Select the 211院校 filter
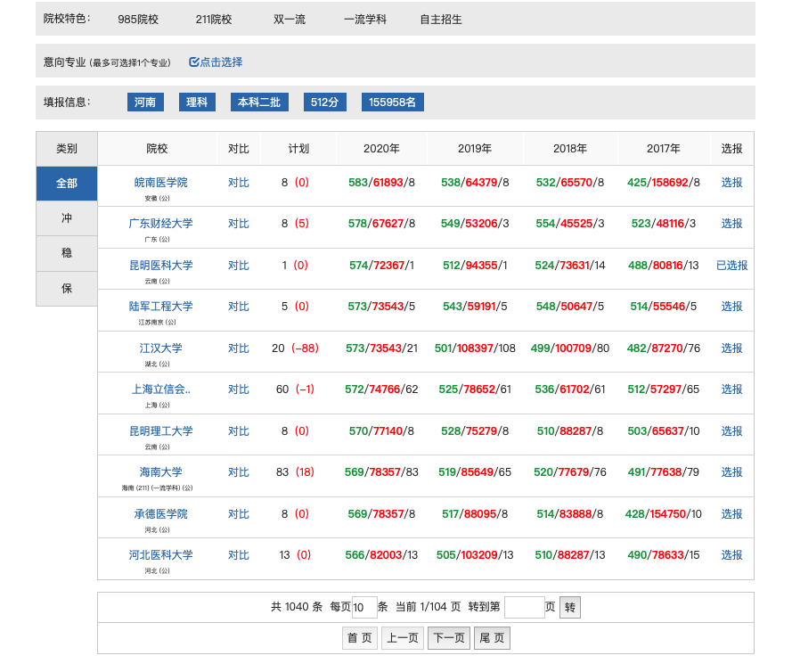The width and height of the screenshot is (792, 672). (214, 19)
